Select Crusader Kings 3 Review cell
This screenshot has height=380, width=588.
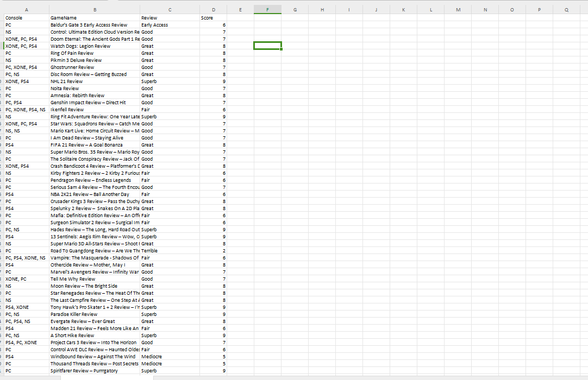(x=95, y=201)
